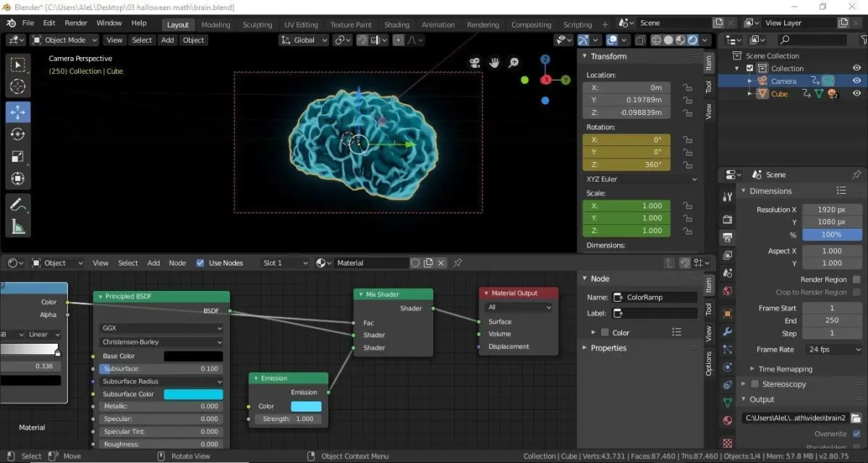This screenshot has width=868, height=463.
Task: Collapse the Dimensions panel
Action: point(744,191)
